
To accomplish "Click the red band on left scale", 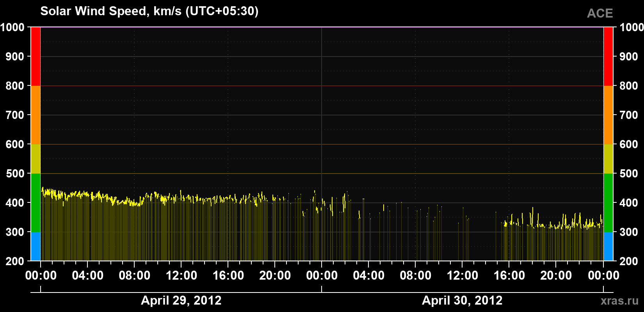I will pyautogui.click(x=36, y=57).
